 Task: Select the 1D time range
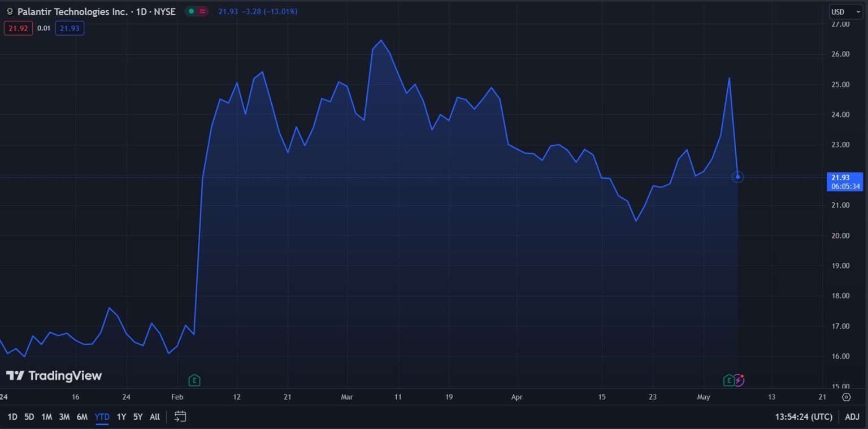coord(12,417)
